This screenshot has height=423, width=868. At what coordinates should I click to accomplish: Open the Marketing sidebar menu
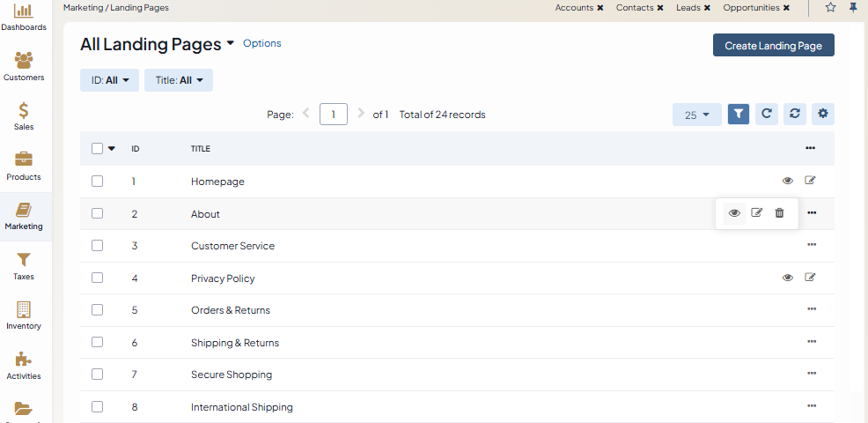pos(24,216)
